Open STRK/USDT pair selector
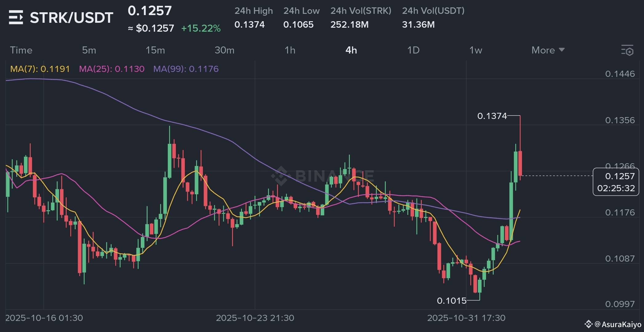The image size is (644, 332). coord(71,18)
